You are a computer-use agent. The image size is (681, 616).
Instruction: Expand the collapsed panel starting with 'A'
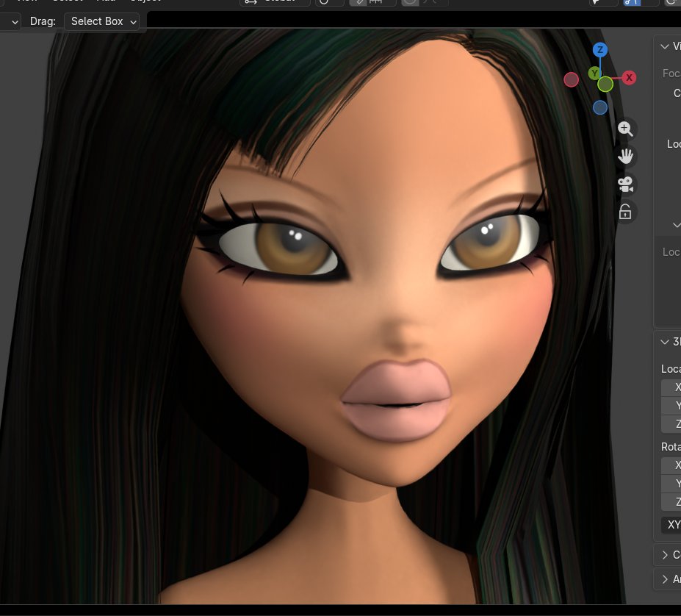(x=665, y=579)
